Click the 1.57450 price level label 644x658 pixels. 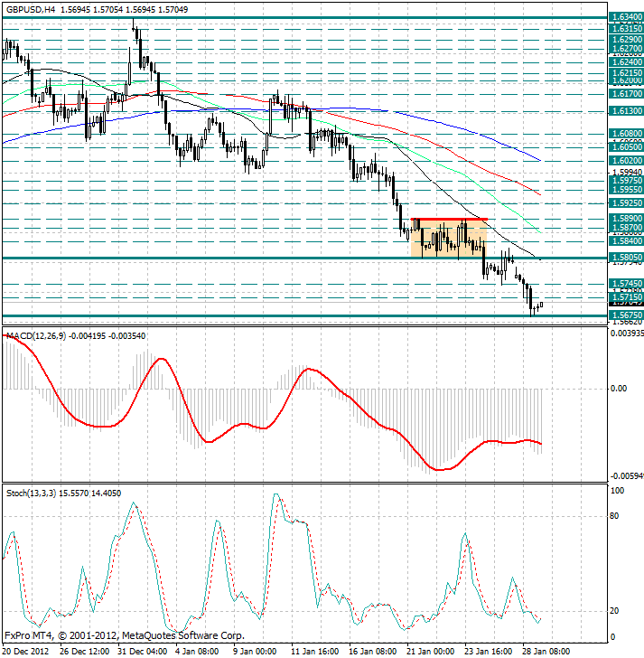click(x=626, y=284)
